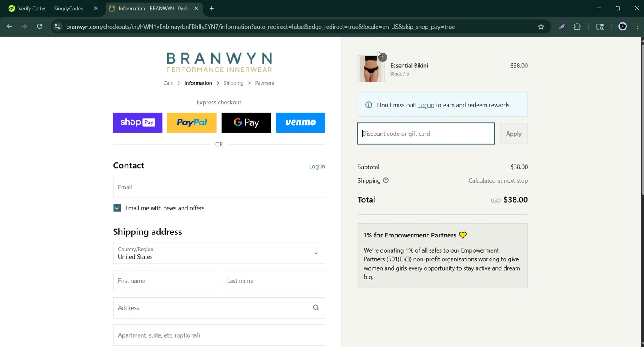Pay with Shop Pay express button
Viewport: 644px width, 347px height.
point(138,122)
